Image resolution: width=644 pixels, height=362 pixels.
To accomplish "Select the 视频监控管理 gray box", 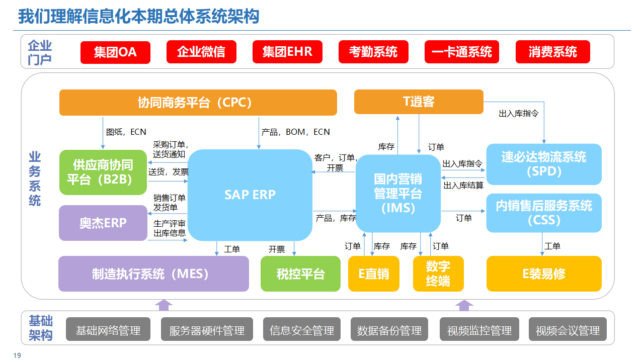I will [x=479, y=330].
